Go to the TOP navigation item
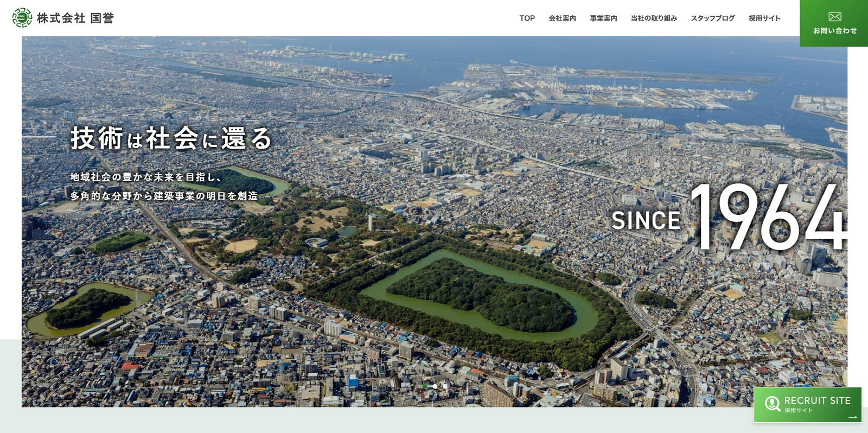Viewport: 868px width, 433px height. [527, 18]
